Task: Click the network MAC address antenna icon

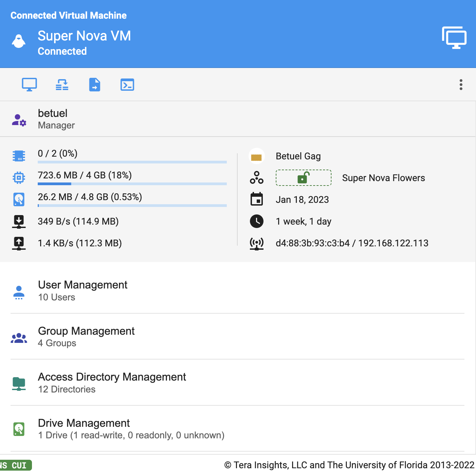Action: coord(257,243)
